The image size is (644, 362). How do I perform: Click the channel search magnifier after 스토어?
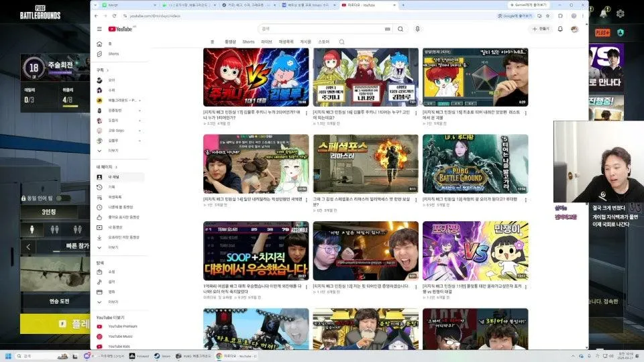(x=341, y=42)
